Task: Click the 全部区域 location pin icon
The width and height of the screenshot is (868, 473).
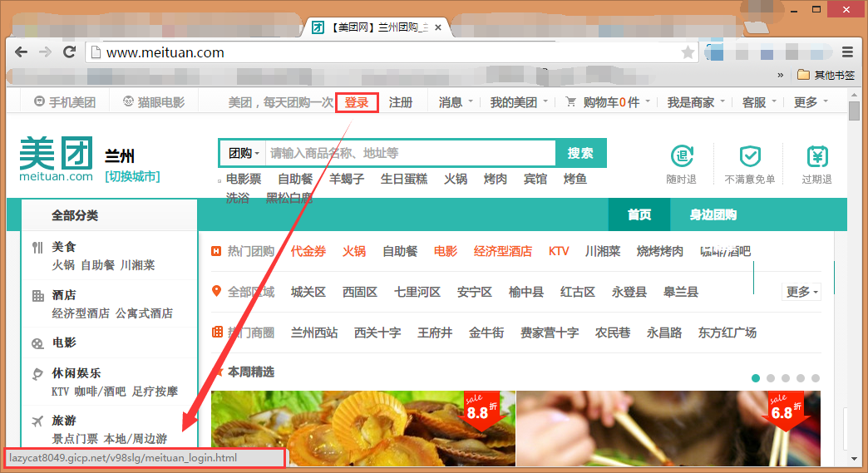Action: coord(216,291)
